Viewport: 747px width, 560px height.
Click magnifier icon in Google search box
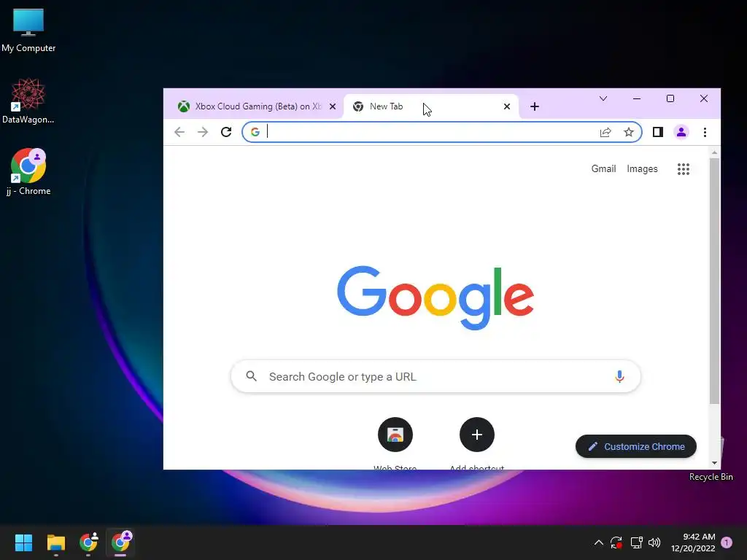pyautogui.click(x=252, y=377)
